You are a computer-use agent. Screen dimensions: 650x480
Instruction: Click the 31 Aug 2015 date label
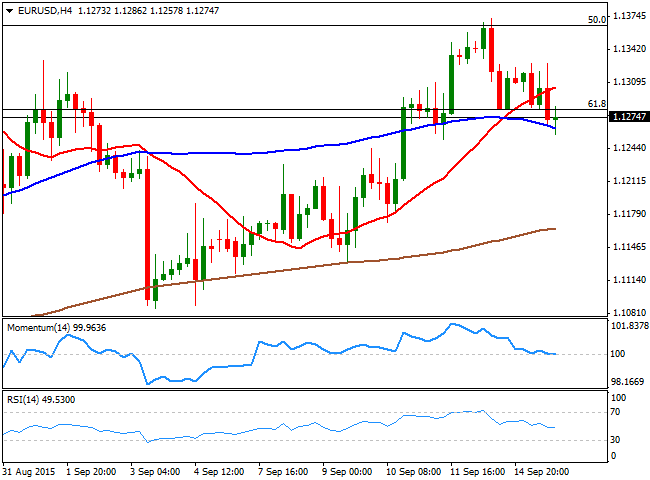(29, 472)
